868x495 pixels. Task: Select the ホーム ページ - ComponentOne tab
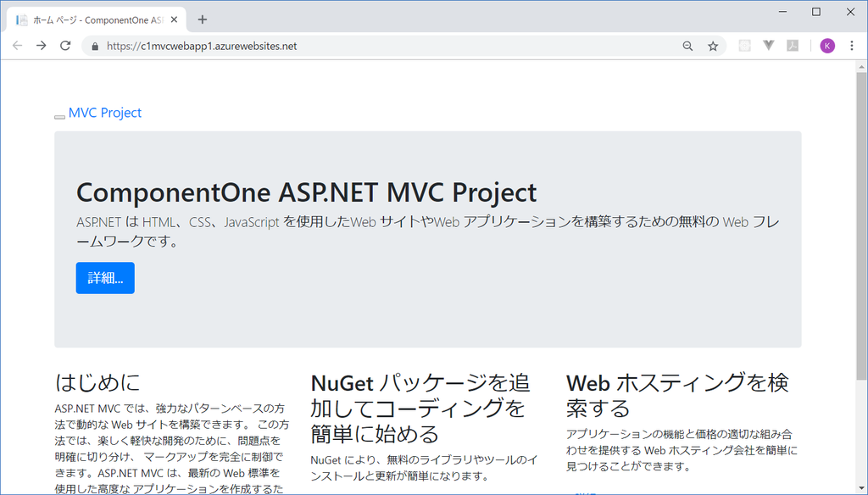[x=97, y=20]
